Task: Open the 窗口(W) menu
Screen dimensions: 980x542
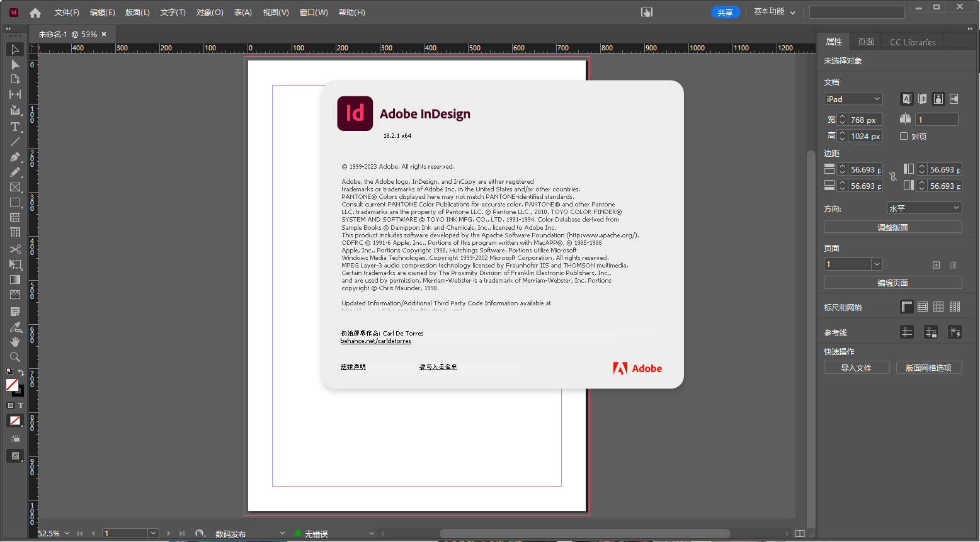Action: point(314,13)
